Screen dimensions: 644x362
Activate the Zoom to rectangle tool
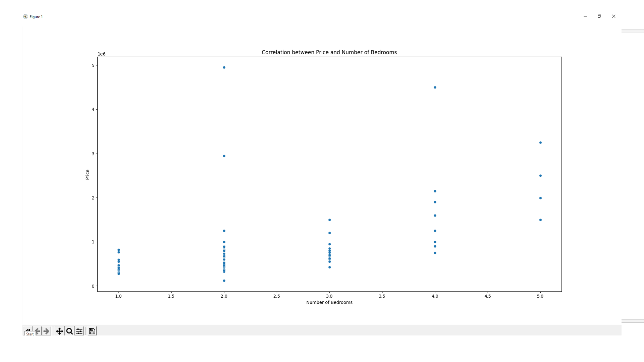[69, 331]
